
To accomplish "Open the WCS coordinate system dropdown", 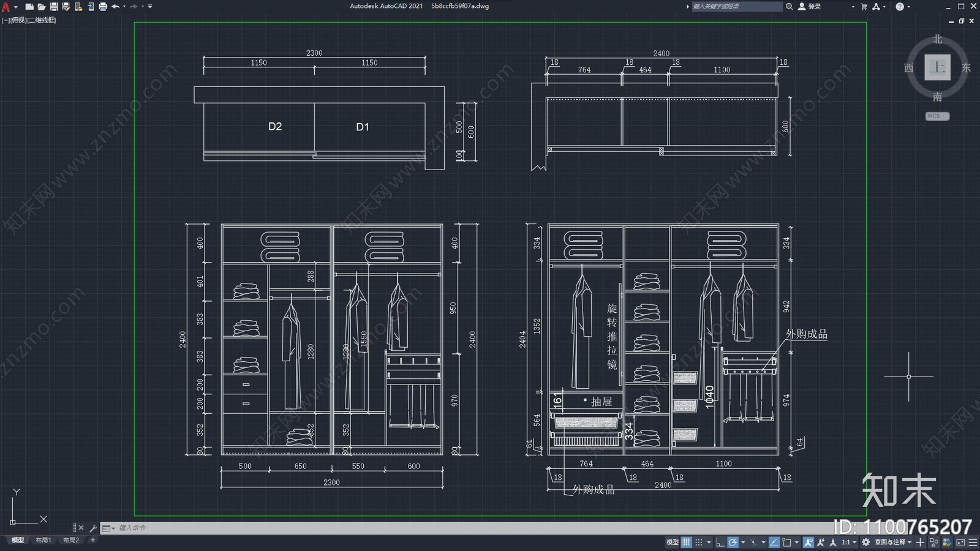I will pyautogui.click(x=937, y=116).
